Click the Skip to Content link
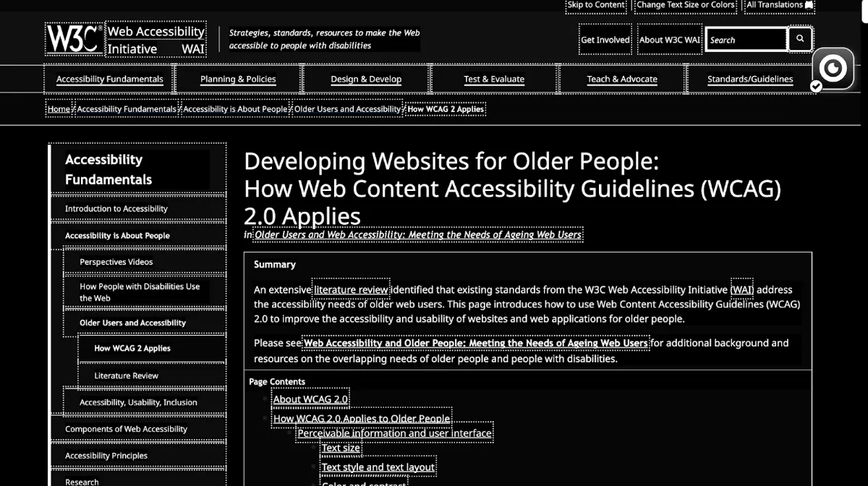The height and width of the screenshot is (486, 868). (596, 5)
